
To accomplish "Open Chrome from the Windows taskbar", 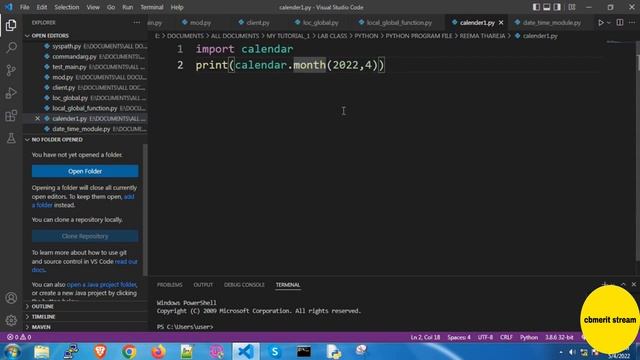I will (129, 351).
